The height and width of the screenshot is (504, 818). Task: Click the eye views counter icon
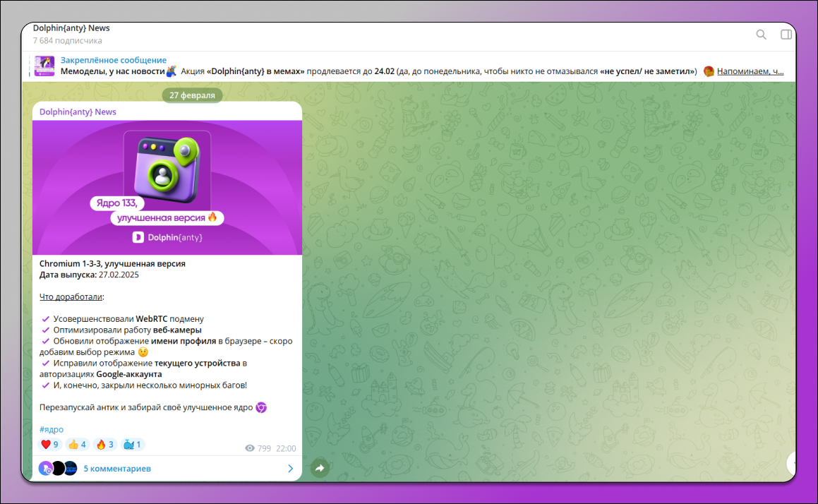(x=249, y=448)
